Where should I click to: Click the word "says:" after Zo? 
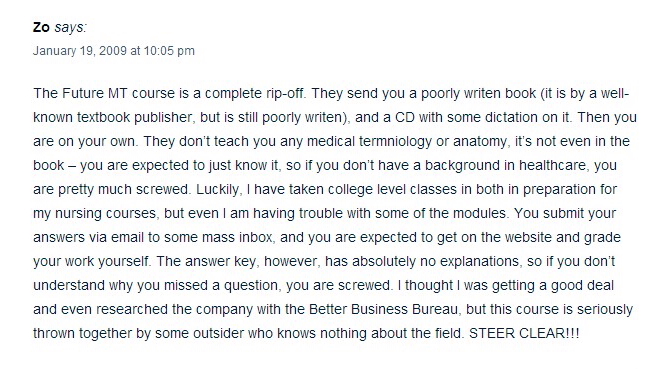(x=71, y=28)
